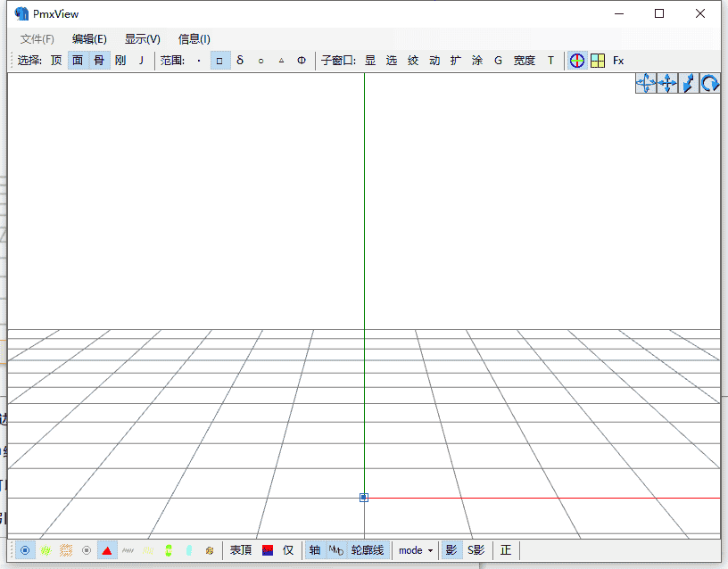Toggle 影 shadow display
This screenshot has width=728, height=569.
pyautogui.click(x=451, y=550)
